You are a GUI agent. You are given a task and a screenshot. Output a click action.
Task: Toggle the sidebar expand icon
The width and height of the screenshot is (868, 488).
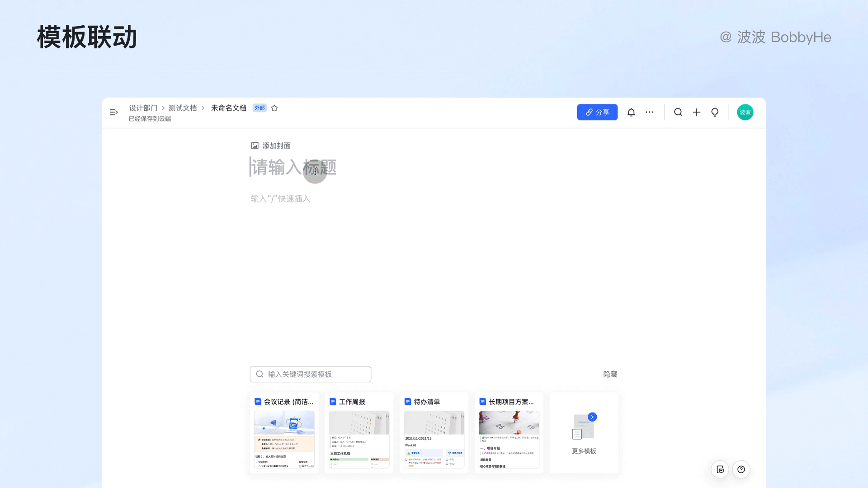coord(114,112)
